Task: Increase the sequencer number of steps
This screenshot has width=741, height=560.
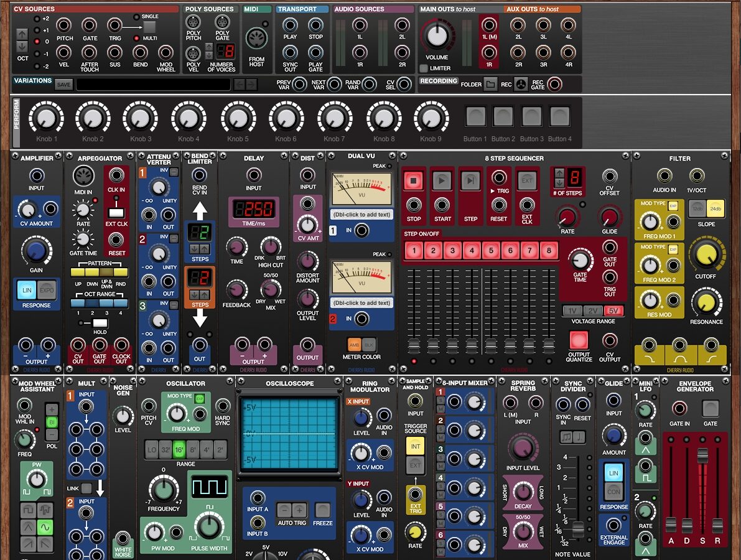Action: pyautogui.click(x=559, y=174)
